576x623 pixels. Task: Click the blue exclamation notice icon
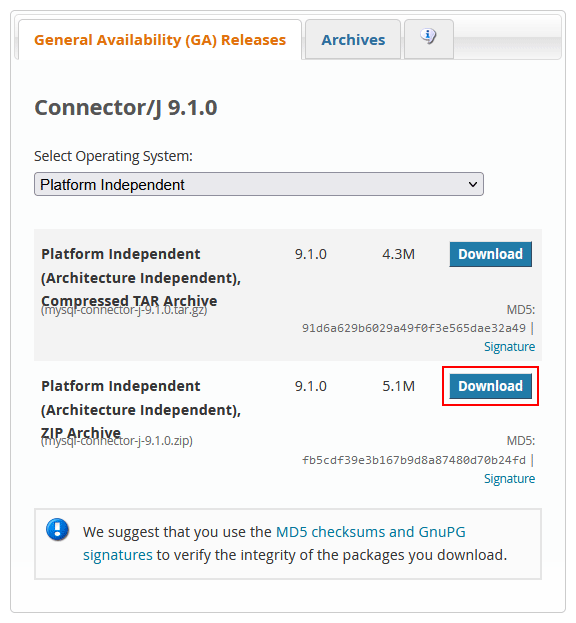point(58,530)
